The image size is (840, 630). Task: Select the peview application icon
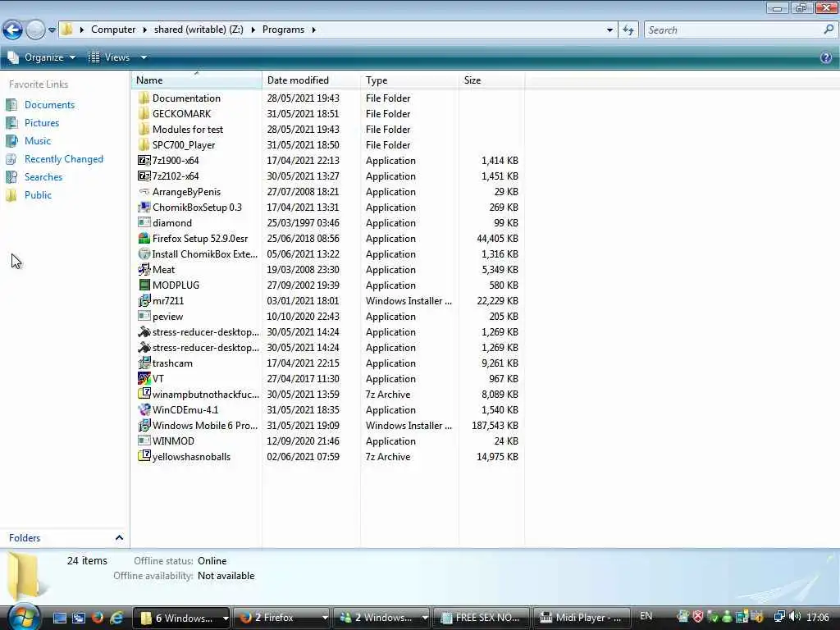click(144, 316)
